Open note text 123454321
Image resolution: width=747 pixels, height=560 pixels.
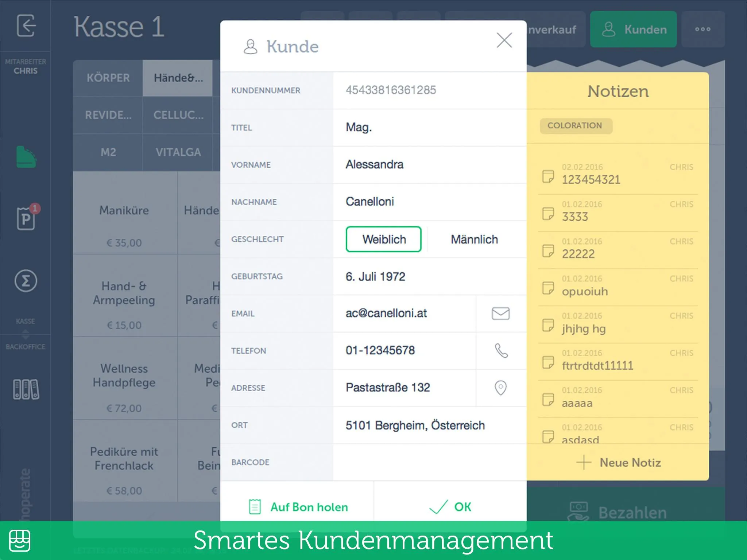[591, 180]
